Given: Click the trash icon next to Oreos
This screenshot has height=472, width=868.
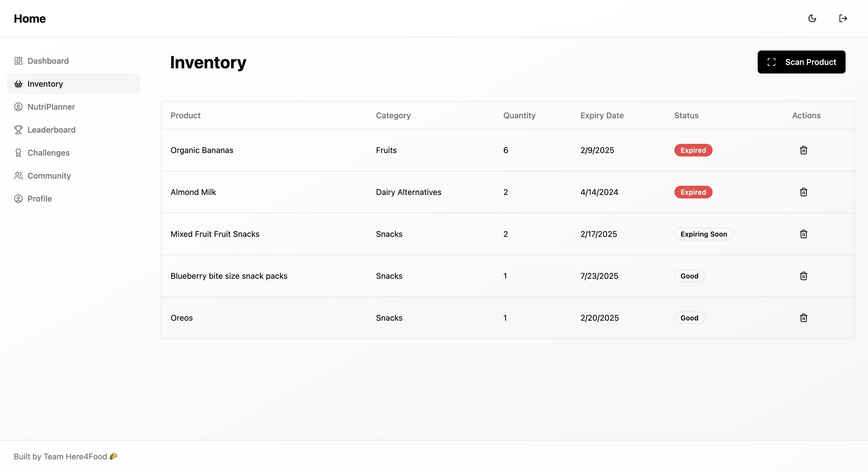Looking at the screenshot, I should (x=803, y=318).
